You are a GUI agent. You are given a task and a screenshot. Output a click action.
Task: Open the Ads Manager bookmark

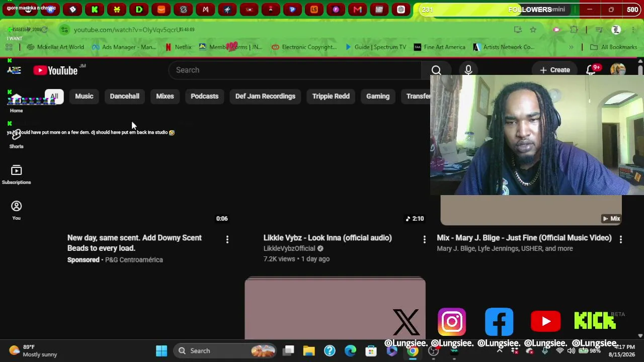point(124,47)
